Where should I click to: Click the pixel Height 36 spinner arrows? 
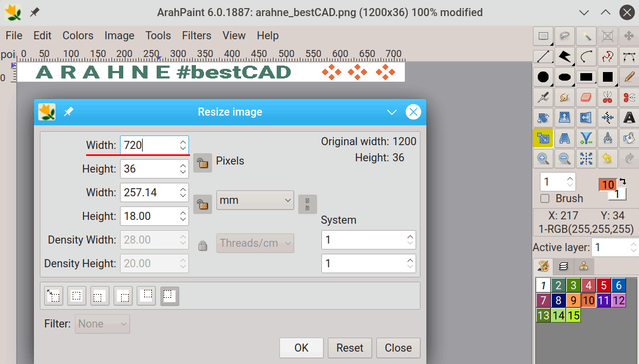tap(183, 169)
